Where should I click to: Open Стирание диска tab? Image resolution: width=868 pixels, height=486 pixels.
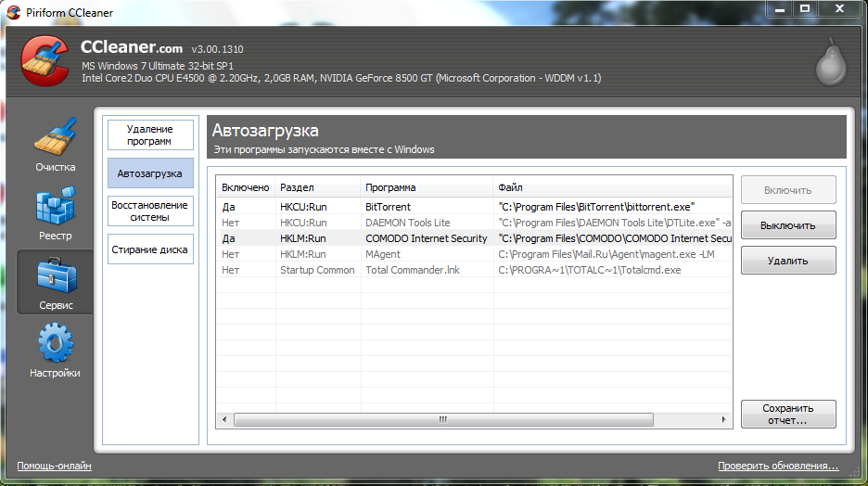click(x=150, y=249)
